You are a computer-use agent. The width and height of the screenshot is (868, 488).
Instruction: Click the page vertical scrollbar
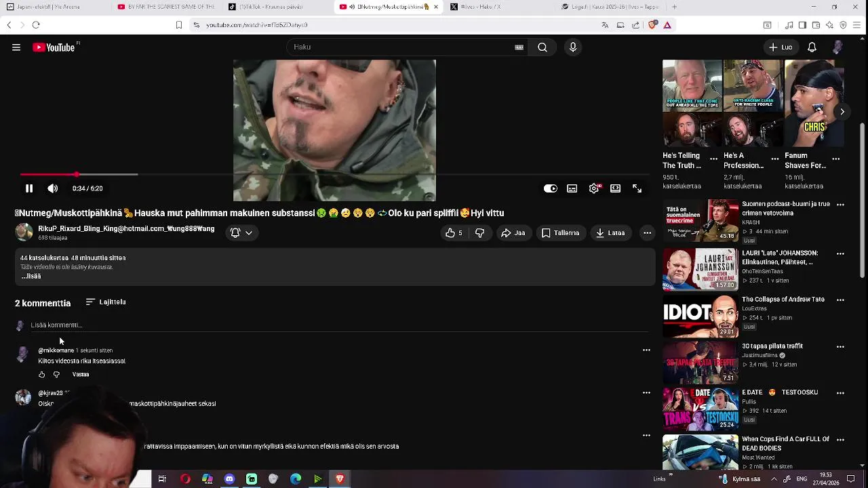863,200
